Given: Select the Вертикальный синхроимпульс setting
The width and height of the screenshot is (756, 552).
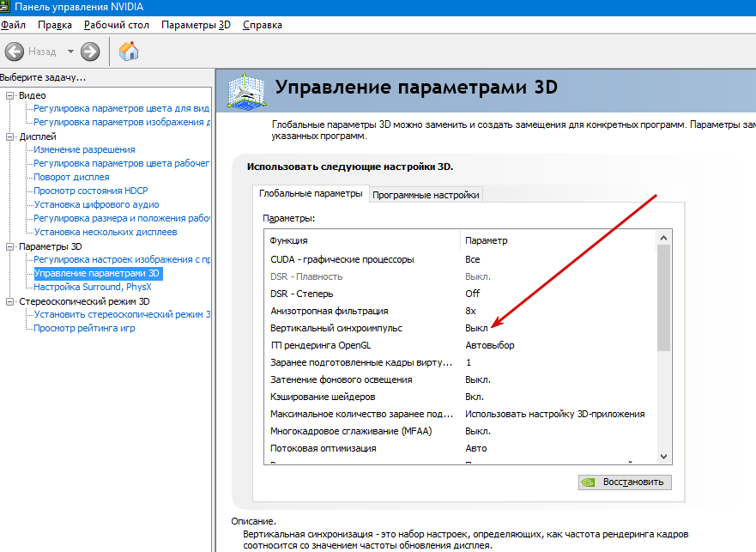Looking at the screenshot, I should coord(460,328).
